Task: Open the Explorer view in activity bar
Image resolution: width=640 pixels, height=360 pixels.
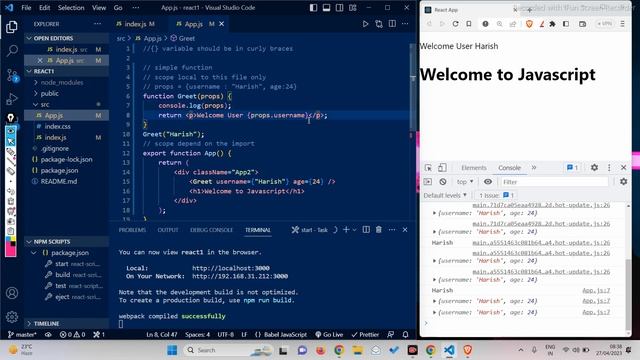Action: coord(12,27)
